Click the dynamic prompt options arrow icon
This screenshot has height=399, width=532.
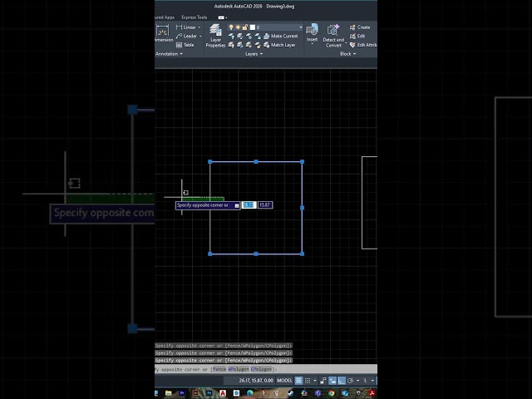pos(237,205)
